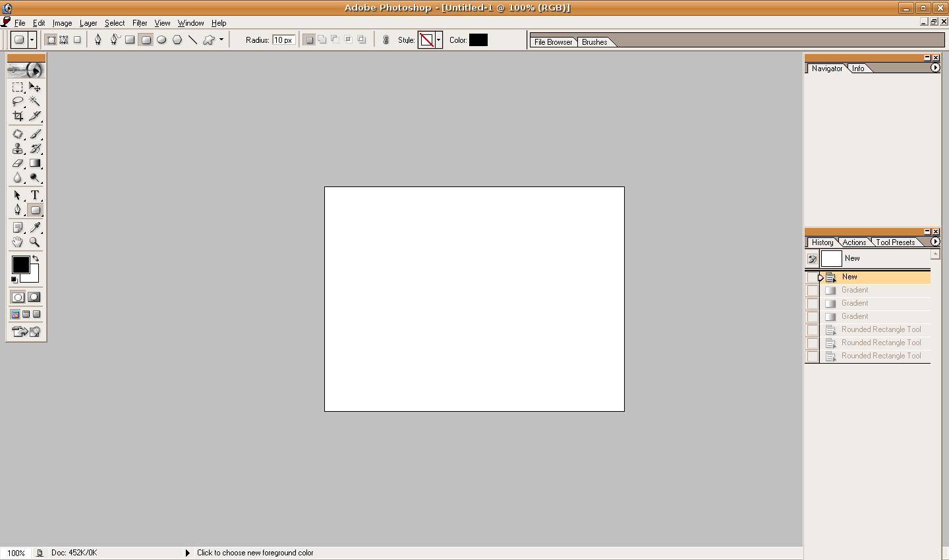
Task: Switch to the Actions tab
Action: pos(854,242)
